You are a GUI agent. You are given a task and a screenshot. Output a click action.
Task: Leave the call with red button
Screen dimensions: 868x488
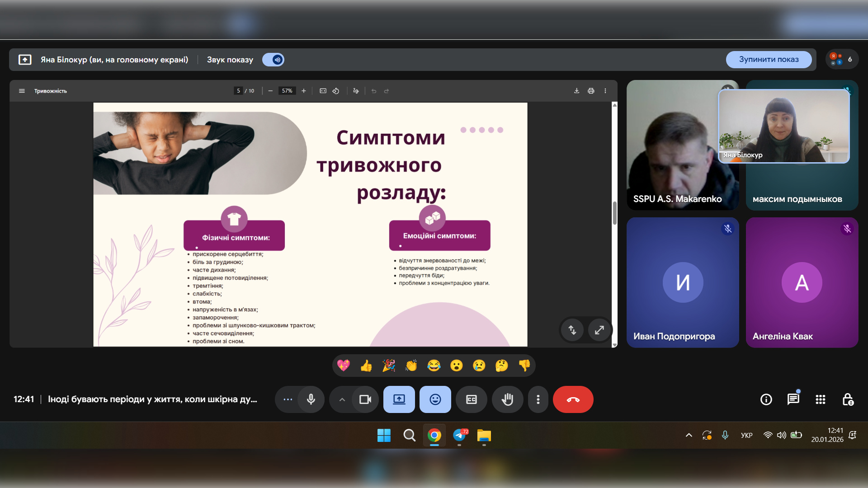pos(573,399)
